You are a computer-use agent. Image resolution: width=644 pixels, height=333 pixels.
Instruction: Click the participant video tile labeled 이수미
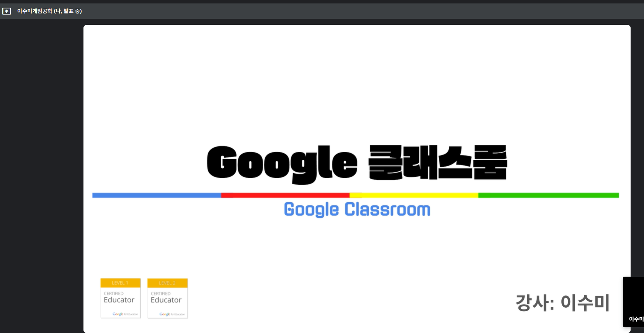coord(634,302)
